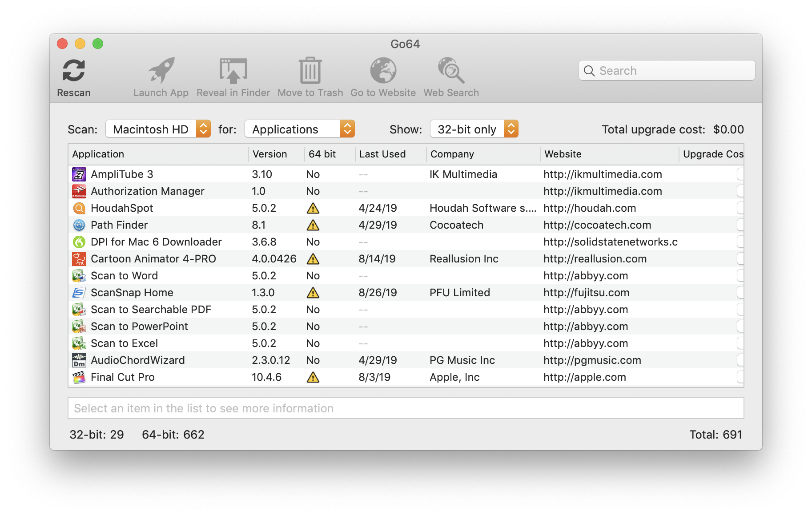Image resolution: width=812 pixels, height=516 pixels.
Task: Click the search magnifier icon
Action: (x=589, y=71)
